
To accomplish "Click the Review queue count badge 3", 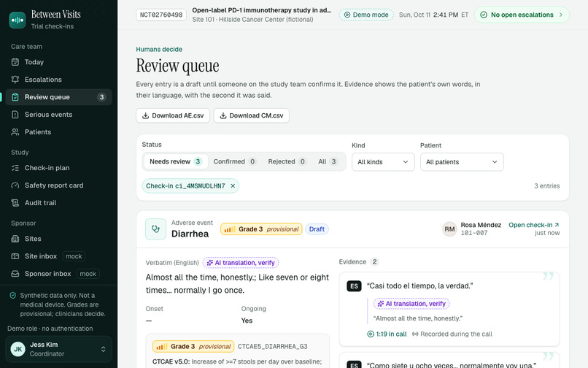I will (x=101, y=97).
